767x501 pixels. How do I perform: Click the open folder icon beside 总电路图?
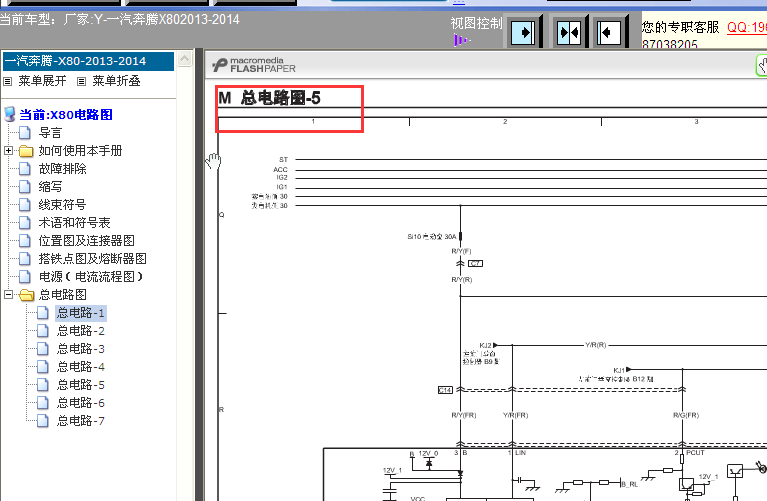26,295
